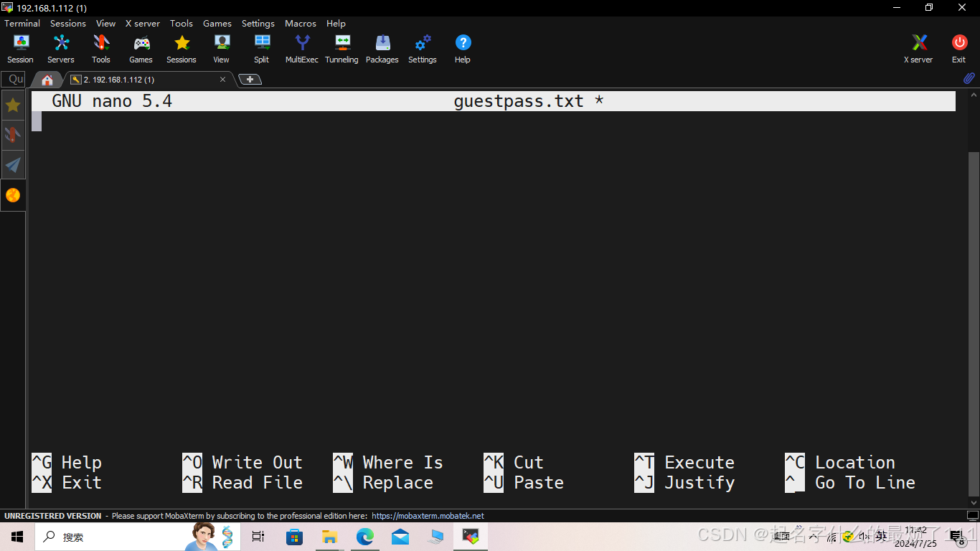Click the blue Help question-mark toolbar icon
The width and height of the screenshot is (980, 551).
(463, 49)
